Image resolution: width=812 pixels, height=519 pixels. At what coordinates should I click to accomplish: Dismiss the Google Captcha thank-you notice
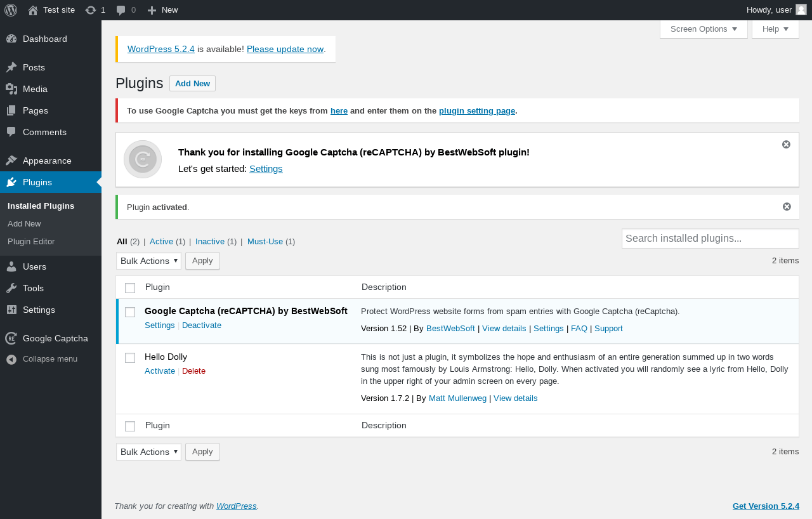[786, 145]
